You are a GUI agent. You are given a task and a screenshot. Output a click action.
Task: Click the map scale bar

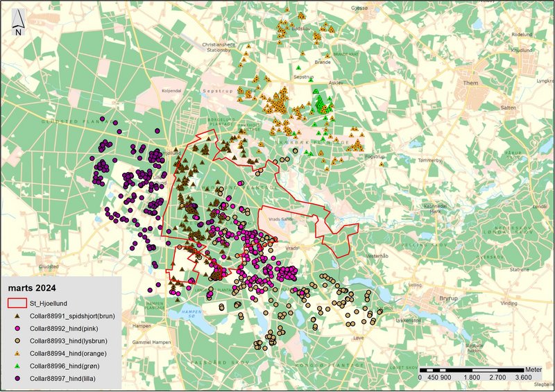(471, 369)
